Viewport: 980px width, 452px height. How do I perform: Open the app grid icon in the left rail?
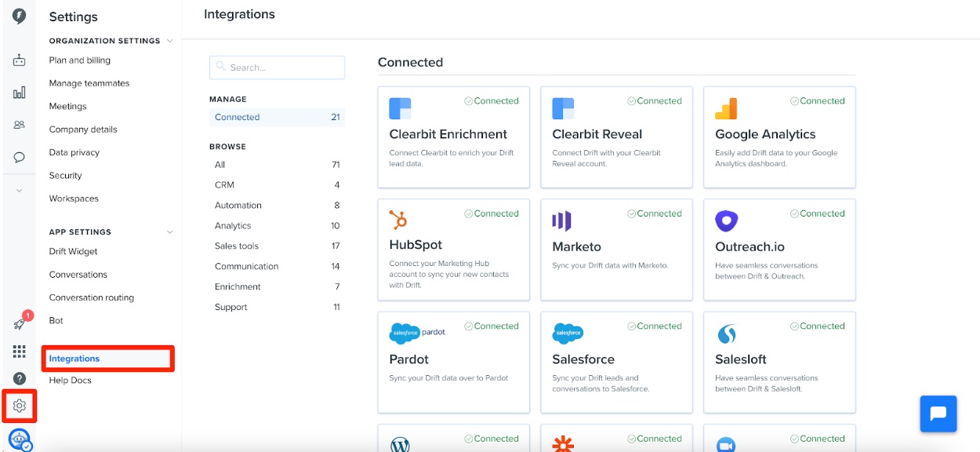click(x=20, y=352)
